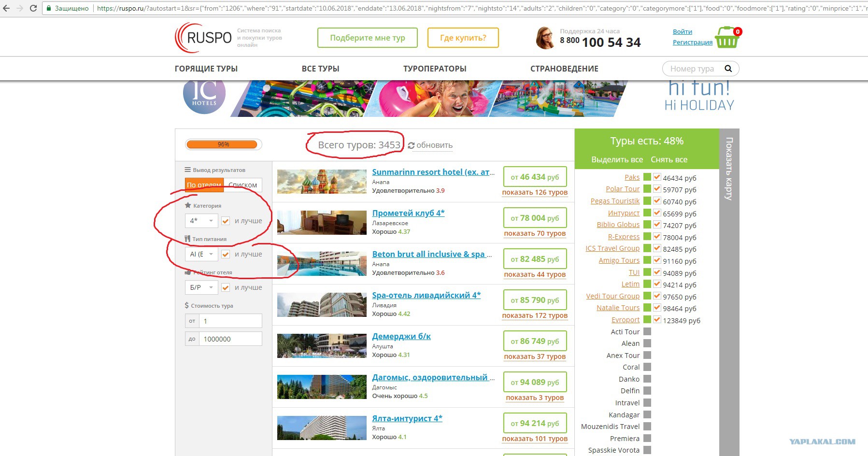Toggle 'и лучше' checkbox for Категория

click(x=226, y=221)
